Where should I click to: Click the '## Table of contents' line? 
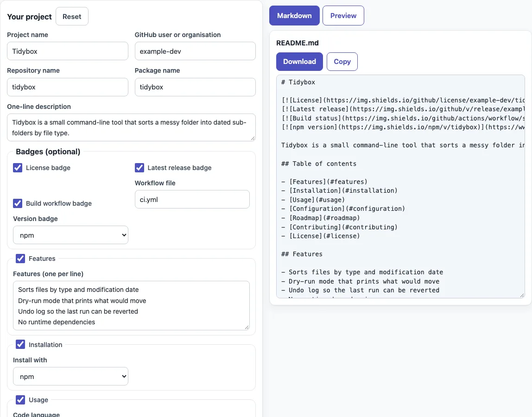coord(318,164)
